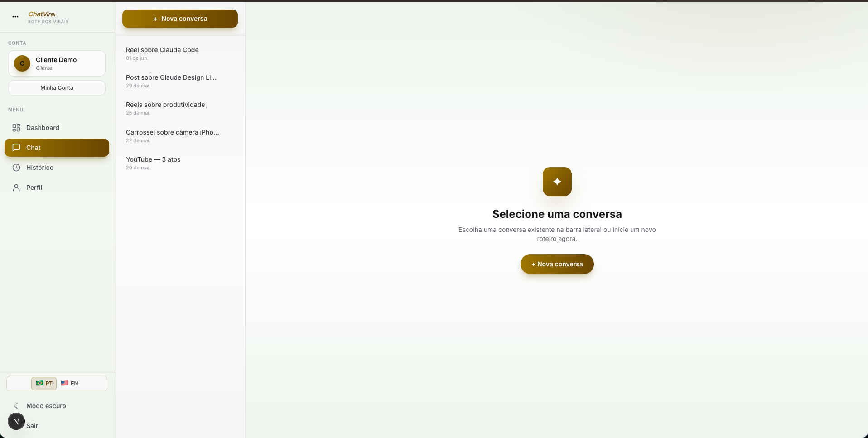The image size is (868, 438).
Task: Click the date 22 de mai.
Action: (138, 141)
